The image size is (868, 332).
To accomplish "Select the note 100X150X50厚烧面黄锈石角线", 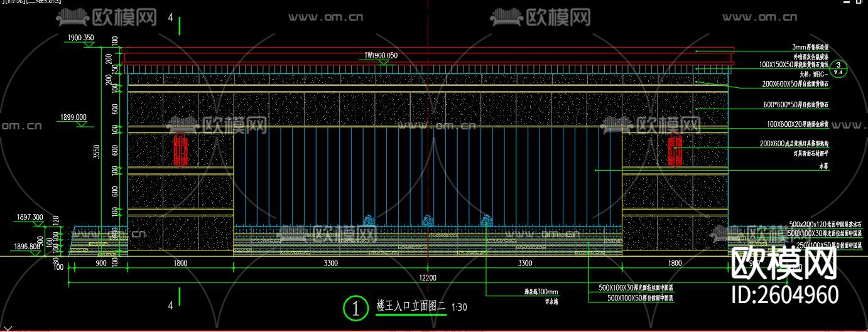I will tap(795, 65).
